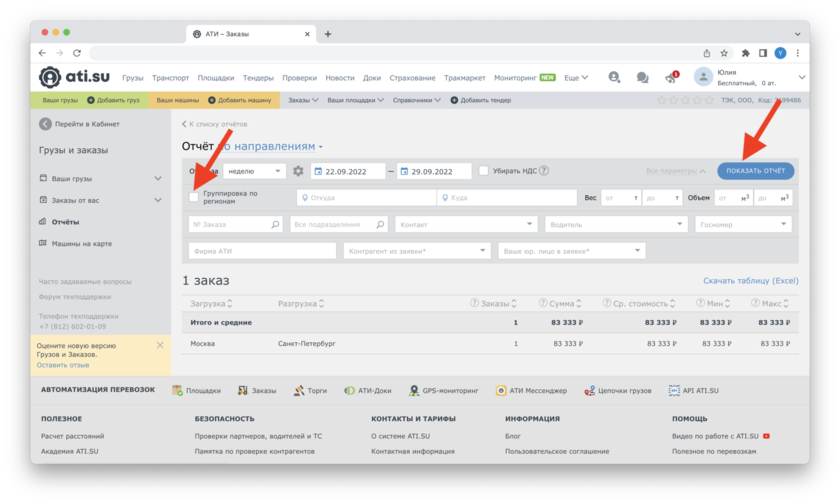Select Отчёты in the left sidebar

[66, 222]
